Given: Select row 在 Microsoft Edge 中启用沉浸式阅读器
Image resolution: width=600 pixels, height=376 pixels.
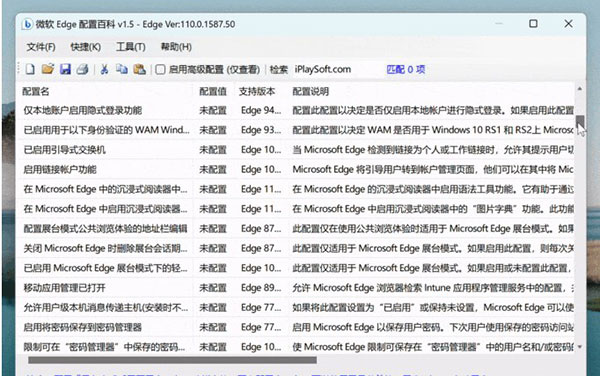Looking at the screenshot, I should coord(295,209).
